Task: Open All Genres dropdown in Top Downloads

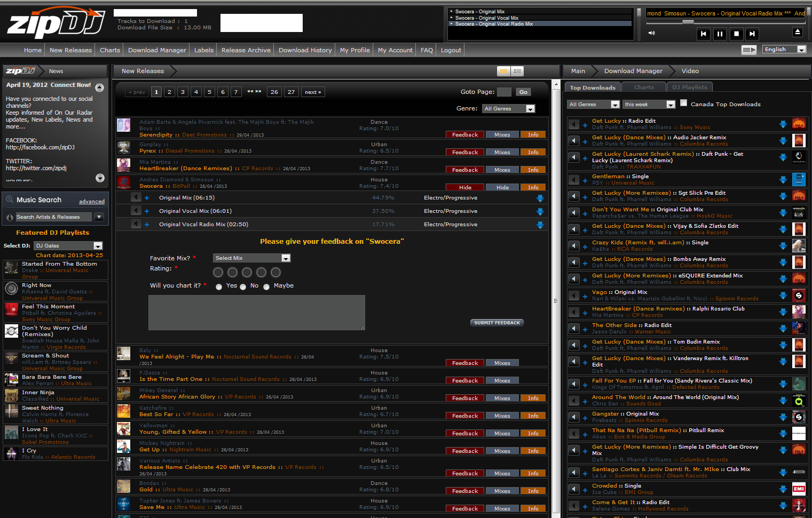Action: coord(593,105)
